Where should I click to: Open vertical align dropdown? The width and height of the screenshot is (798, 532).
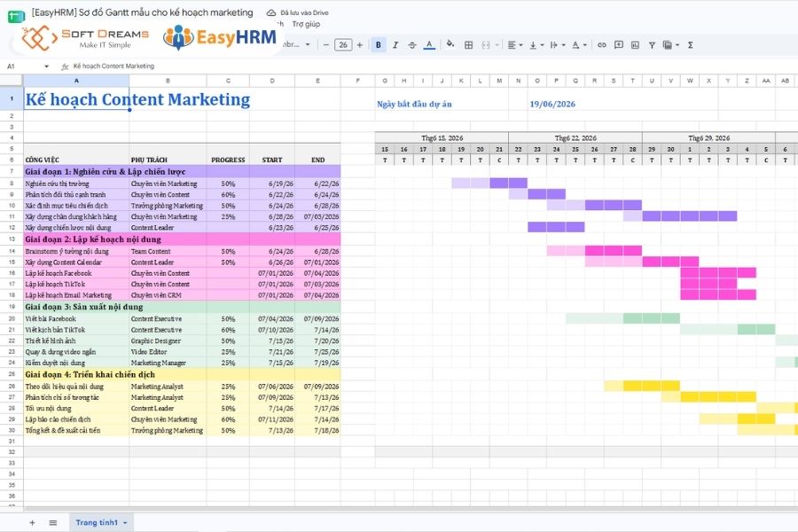click(x=536, y=45)
